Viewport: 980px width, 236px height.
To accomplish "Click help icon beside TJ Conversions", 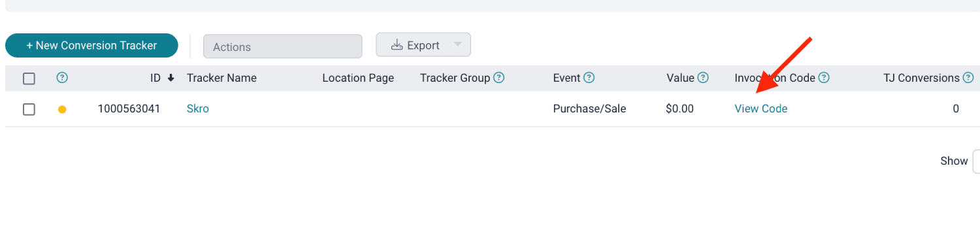I will point(968,78).
